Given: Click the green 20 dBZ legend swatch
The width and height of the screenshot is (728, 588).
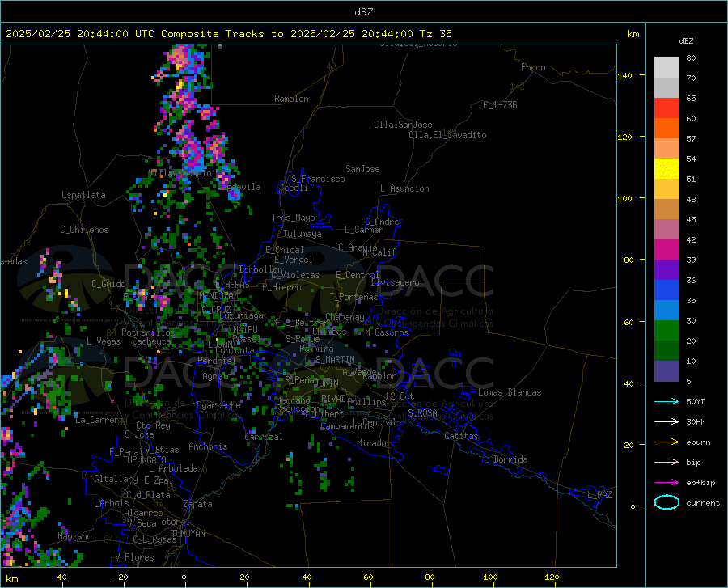Looking at the screenshot, I should click(667, 331).
